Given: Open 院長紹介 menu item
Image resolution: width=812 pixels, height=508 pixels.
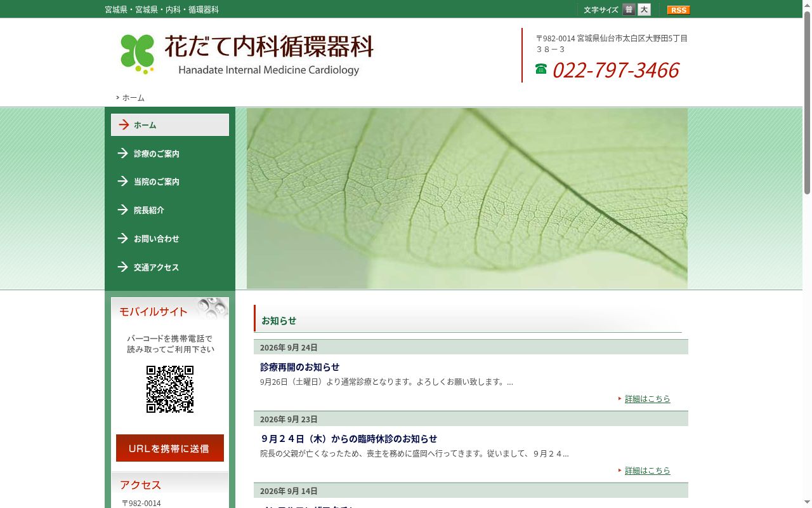Looking at the screenshot, I should 170,210.
